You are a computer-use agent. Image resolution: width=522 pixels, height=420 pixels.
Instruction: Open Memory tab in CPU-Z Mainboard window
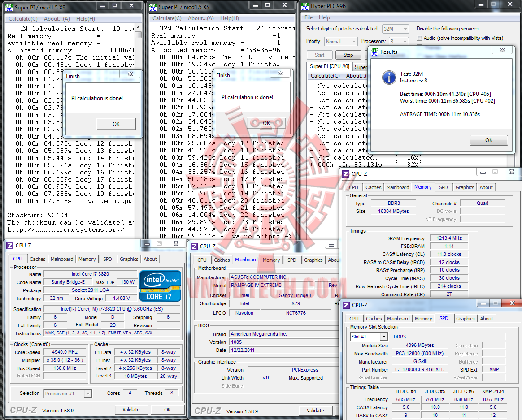point(271,260)
